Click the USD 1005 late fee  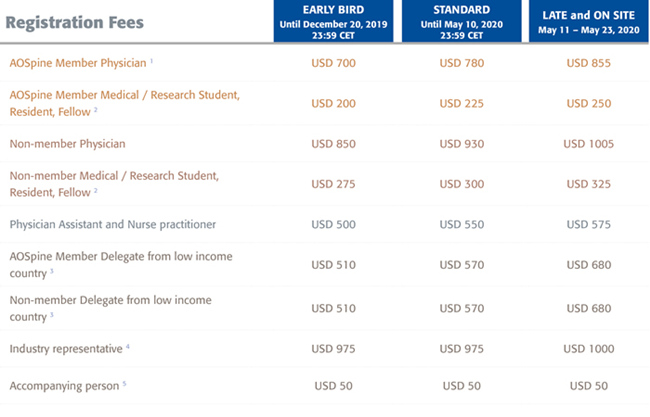pos(589,144)
